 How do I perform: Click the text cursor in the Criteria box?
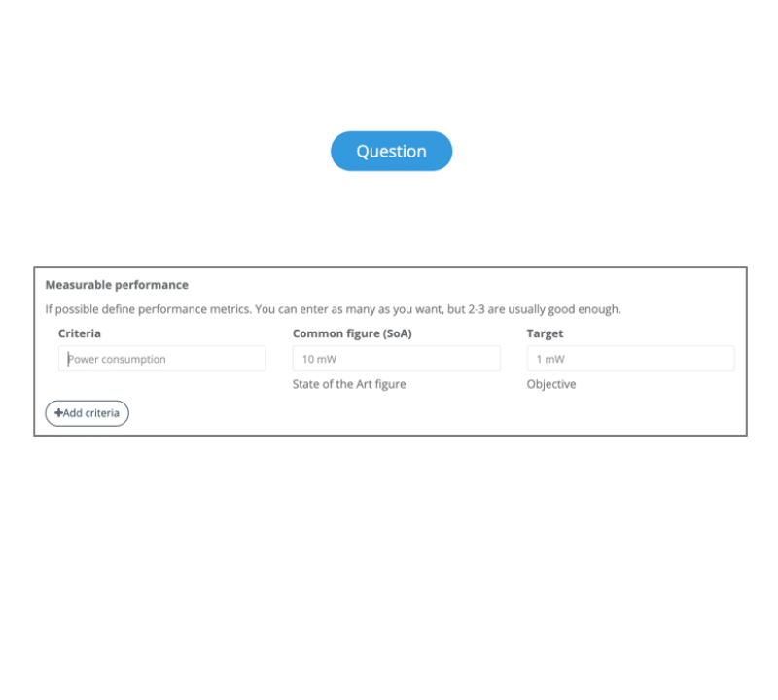pyautogui.click(x=68, y=359)
